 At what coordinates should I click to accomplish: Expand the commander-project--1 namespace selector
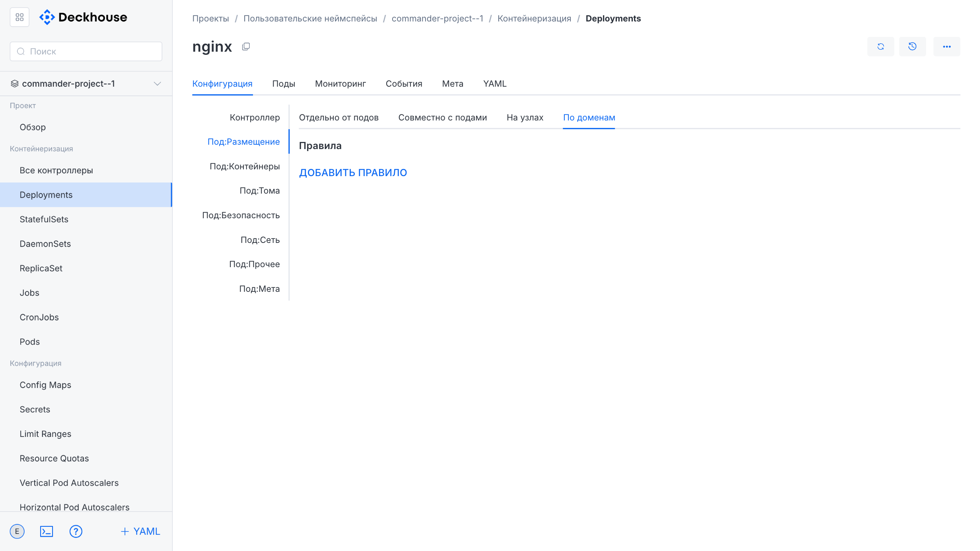(x=86, y=83)
